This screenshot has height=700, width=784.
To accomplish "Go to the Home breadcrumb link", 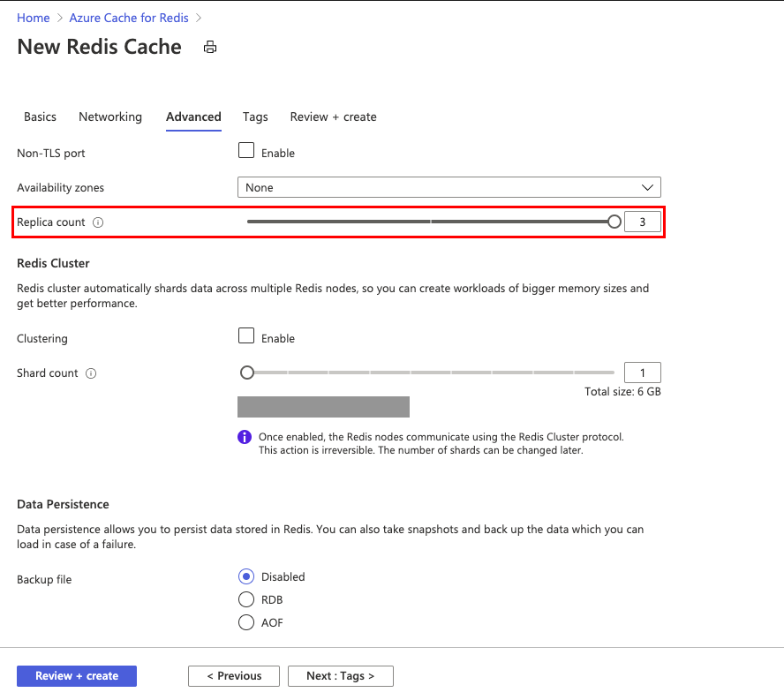I will (x=34, y=18).
